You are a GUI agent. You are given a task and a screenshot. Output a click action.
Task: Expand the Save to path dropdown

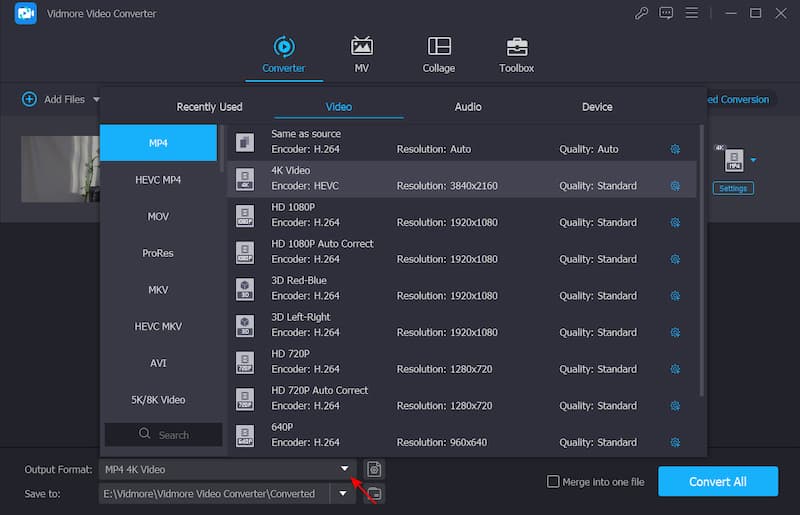(x=344, y=493)
